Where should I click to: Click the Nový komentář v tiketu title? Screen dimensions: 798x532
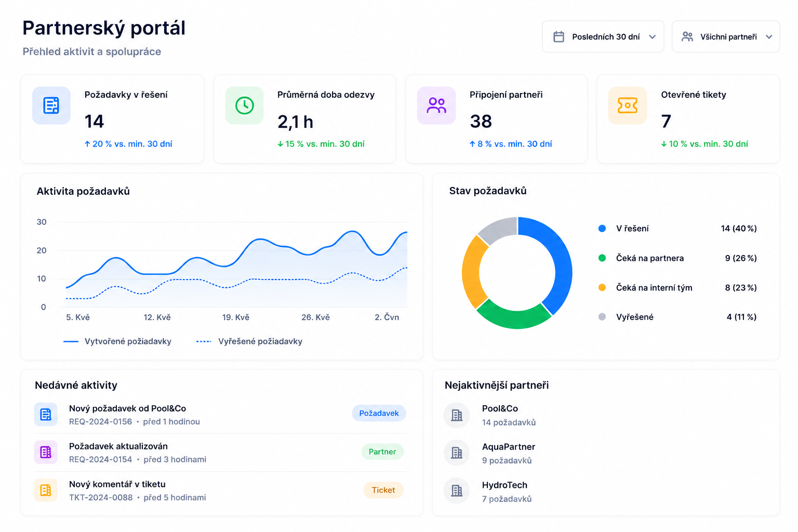point(117,484)
